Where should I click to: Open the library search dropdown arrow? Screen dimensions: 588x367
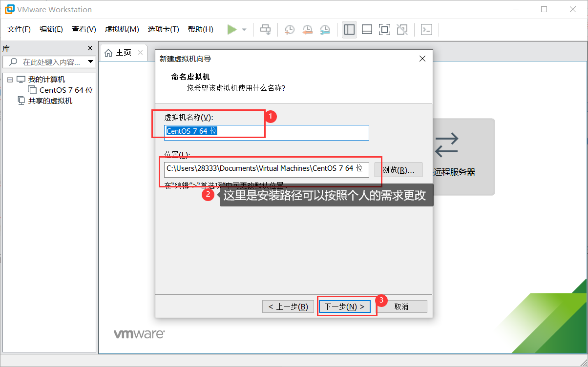point(90,62)
